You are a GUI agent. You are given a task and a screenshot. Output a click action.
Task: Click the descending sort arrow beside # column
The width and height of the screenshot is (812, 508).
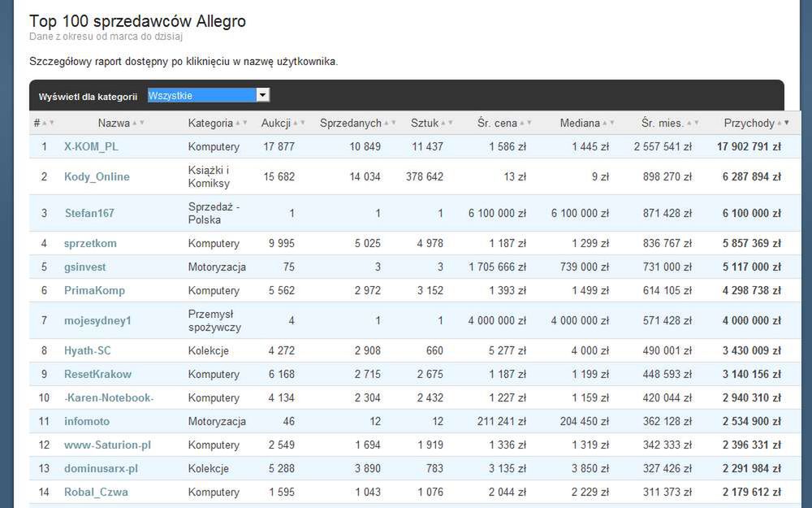tap(52, 124)
